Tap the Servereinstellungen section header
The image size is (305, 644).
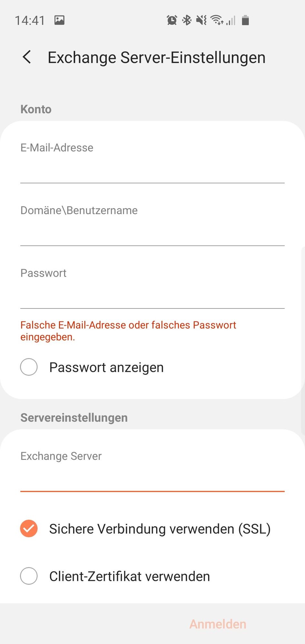pyautogui.click(x=74, y=418)
